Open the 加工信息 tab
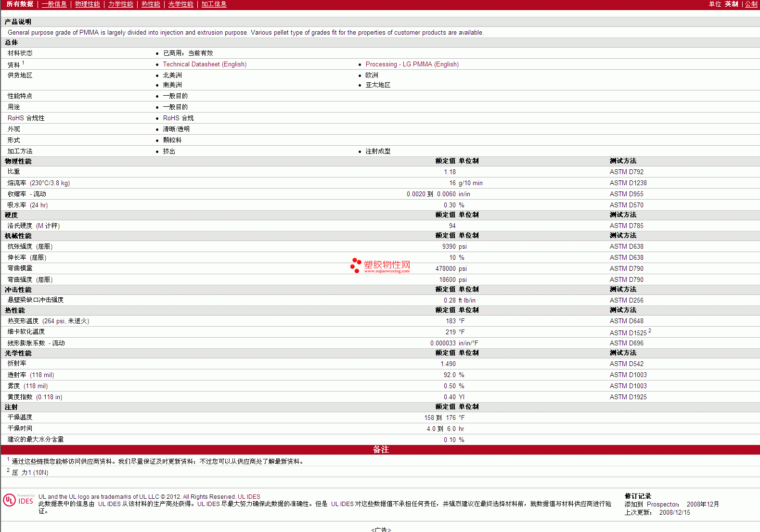 [214, 4]
